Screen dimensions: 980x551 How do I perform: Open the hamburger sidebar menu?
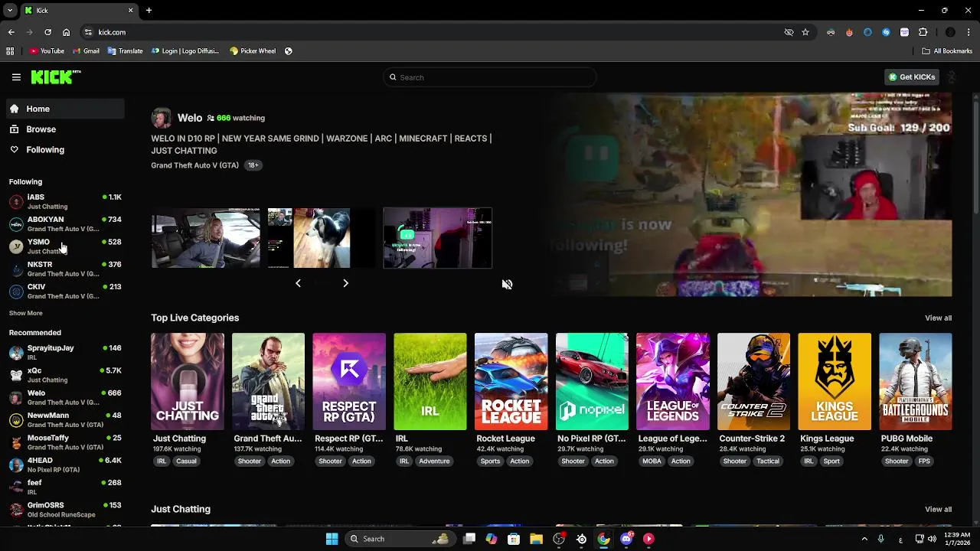(x=16, y=77)
